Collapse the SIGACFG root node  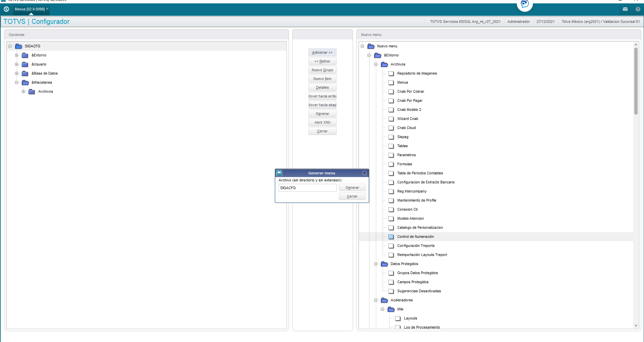click(10, 46)
